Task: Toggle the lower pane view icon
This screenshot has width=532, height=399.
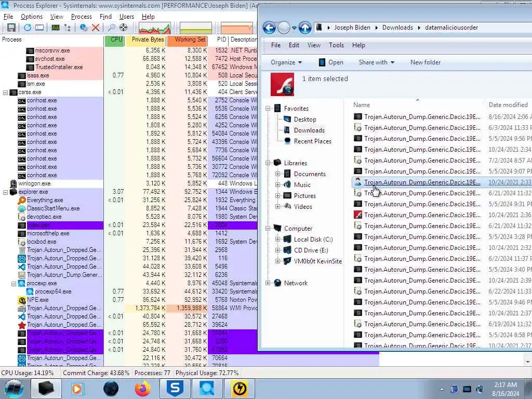Action: (39, 28)
